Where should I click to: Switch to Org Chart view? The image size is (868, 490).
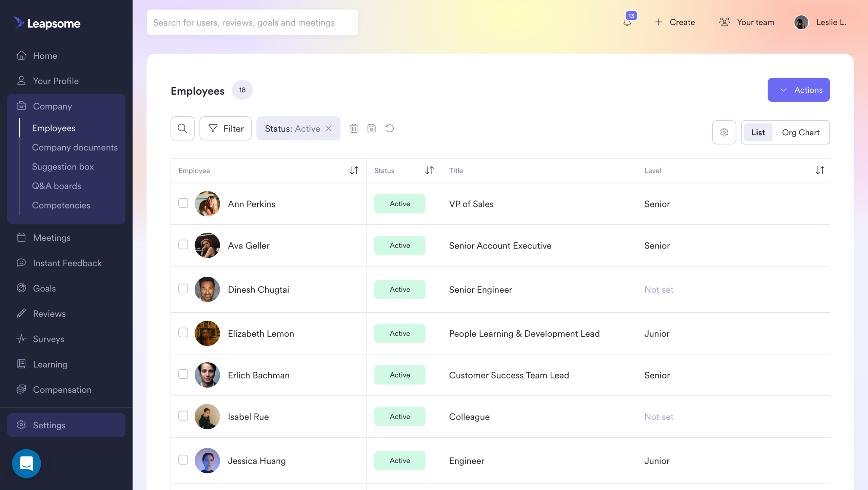click(x=801, y=132)
